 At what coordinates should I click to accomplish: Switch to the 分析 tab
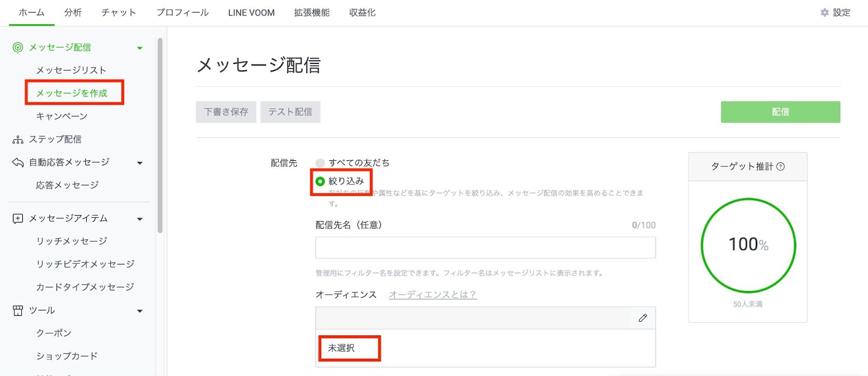(73, 12)
